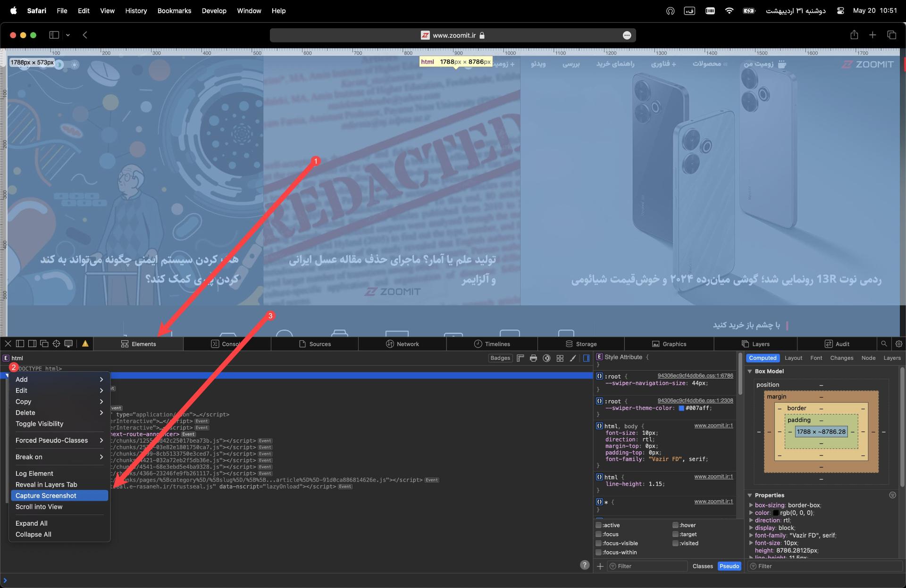906x588 pixels.
Task: Toggle the Pseudo classes button
Action: 729,566
